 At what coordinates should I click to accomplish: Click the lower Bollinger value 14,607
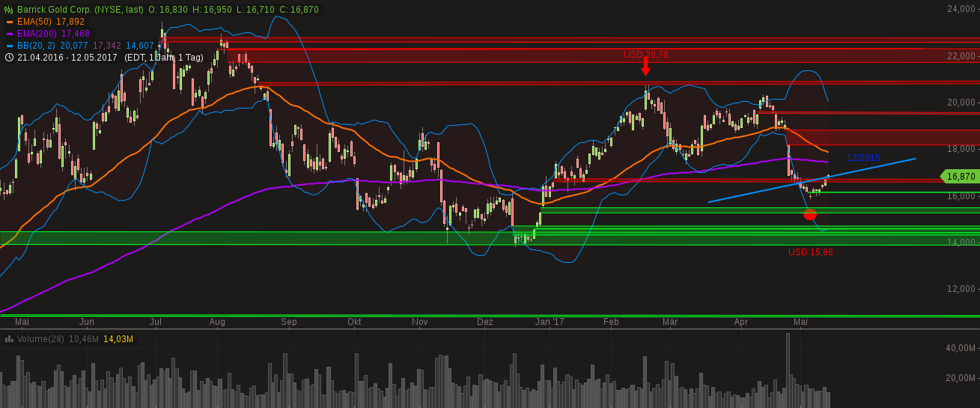pyautogui.click(x=140, y=46)
